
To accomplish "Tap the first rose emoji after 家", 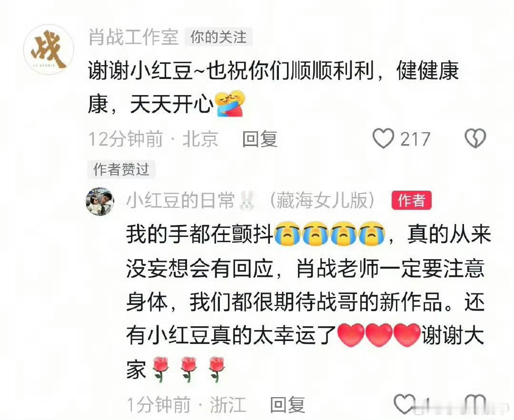I will [160, 369].
